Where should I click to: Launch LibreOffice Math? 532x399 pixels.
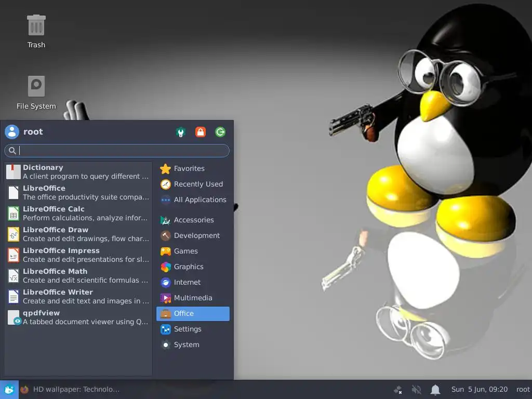pos(78,276)
